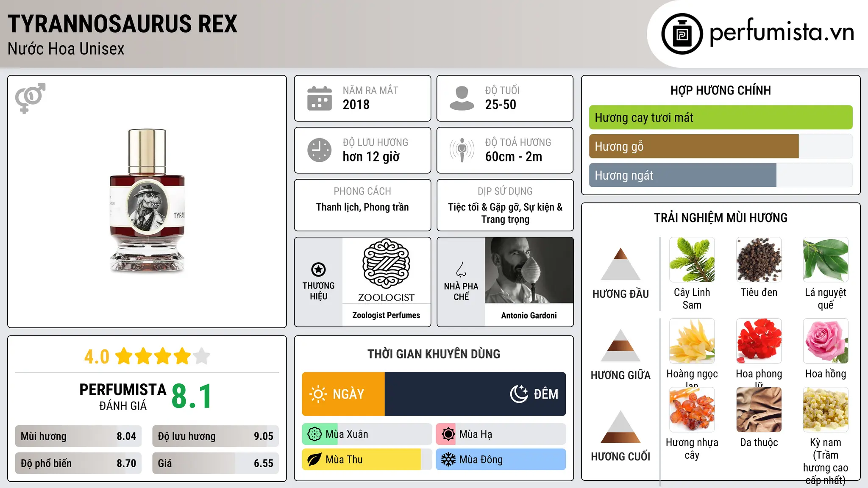
Task: Click the Độ lưu hương 9.05 score bar
Action: point(215,436)
